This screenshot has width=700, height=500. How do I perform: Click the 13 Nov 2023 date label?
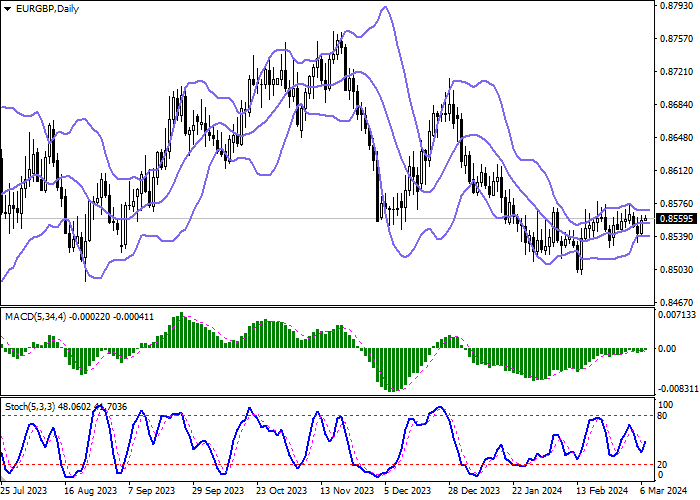click(347, 491)
